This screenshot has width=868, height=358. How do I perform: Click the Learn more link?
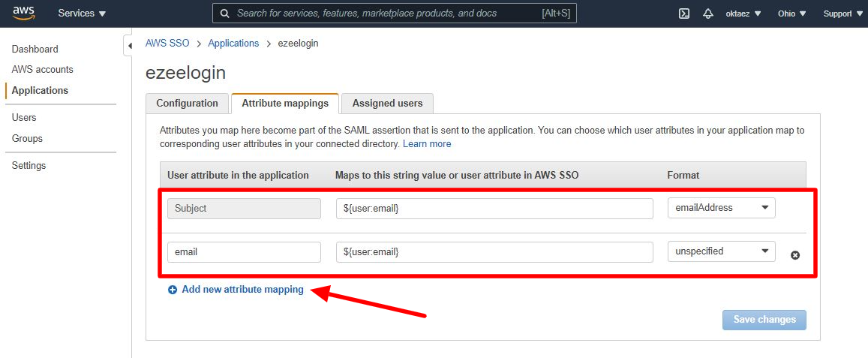tap(427, 144)
